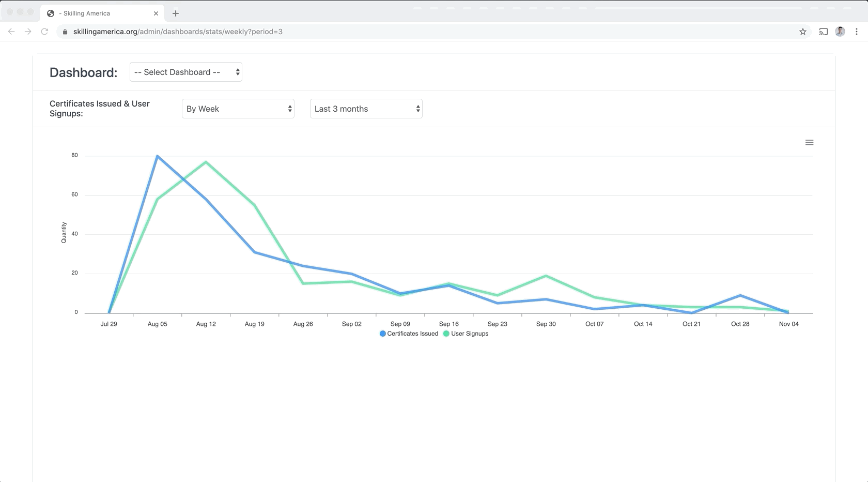Toggle Certificates Issued series in legend
This screenshot has width=868, height=482.
click(409, 334)
